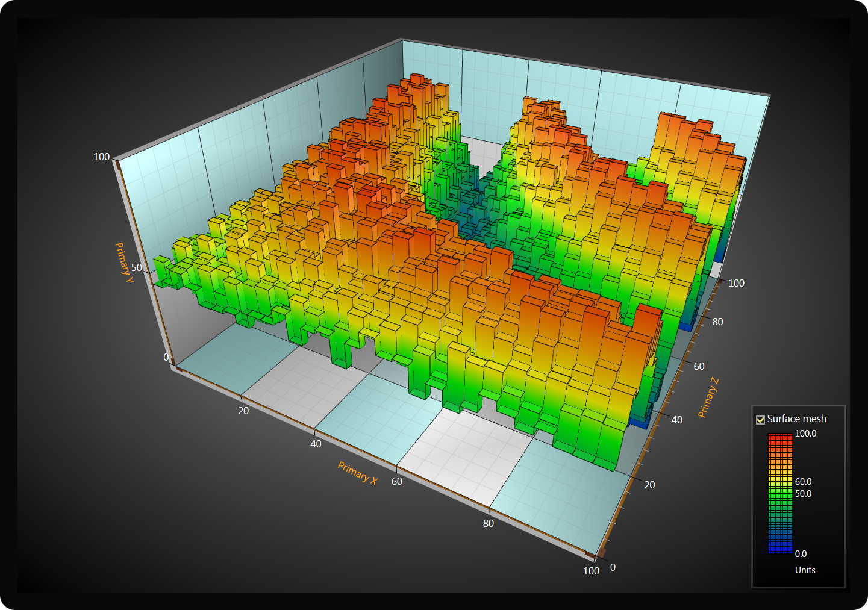Screen dimensions: 868x610
Task: Choose the 60 tick label on Primary X axis
Action: coord(397,481)
